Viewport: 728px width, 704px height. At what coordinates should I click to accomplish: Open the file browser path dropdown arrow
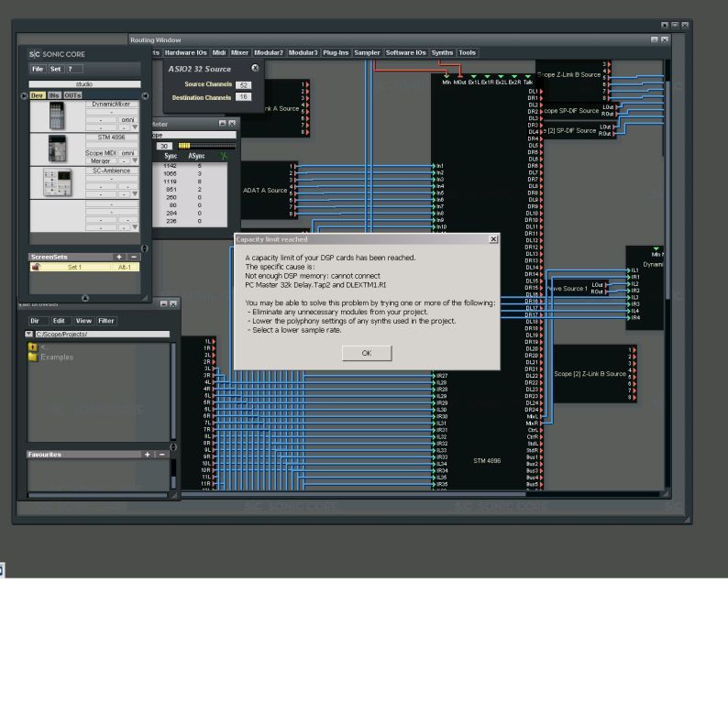[28, 335]
